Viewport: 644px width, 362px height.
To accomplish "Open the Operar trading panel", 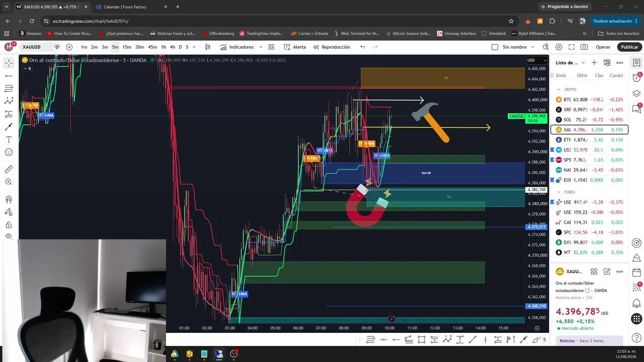I will (603, 47).
